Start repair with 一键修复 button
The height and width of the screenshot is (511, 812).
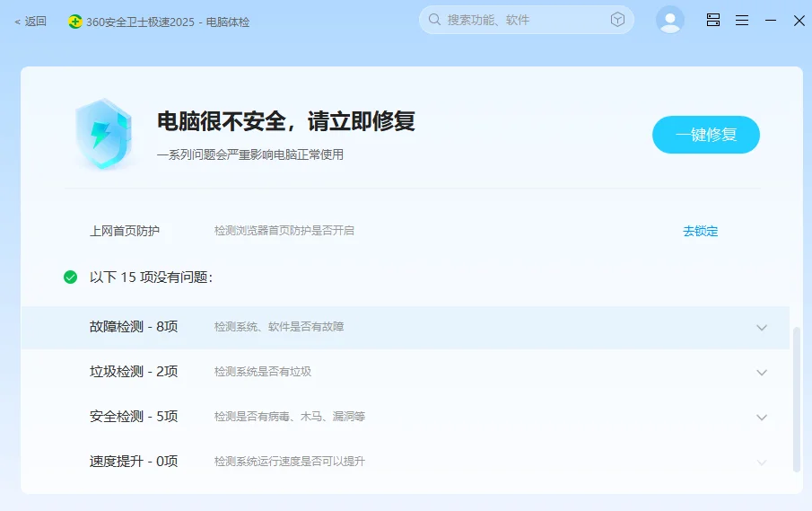coord(706,135)
